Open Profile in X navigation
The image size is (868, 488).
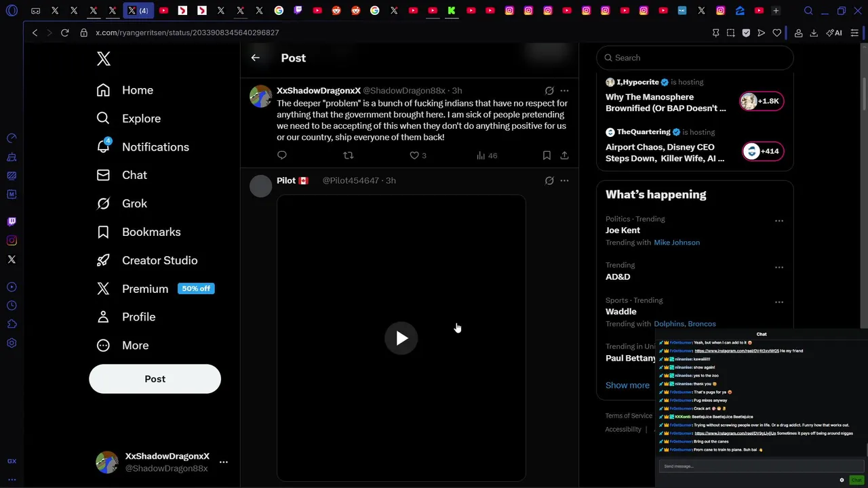coord(126,317)
